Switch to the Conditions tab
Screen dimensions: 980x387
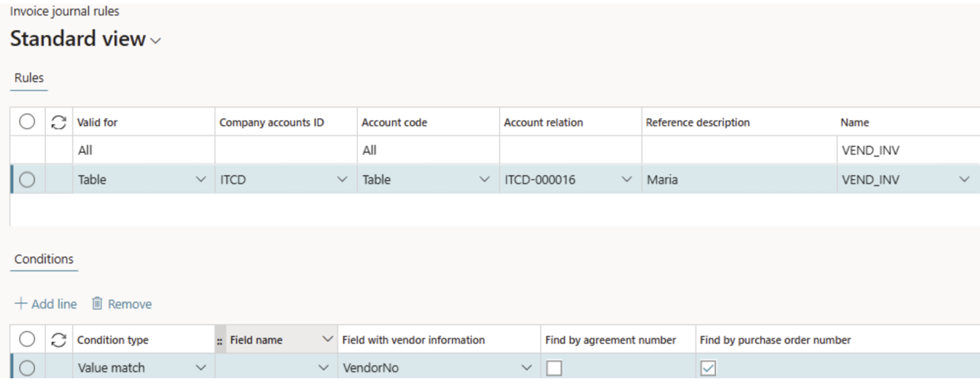coord(44,259)
